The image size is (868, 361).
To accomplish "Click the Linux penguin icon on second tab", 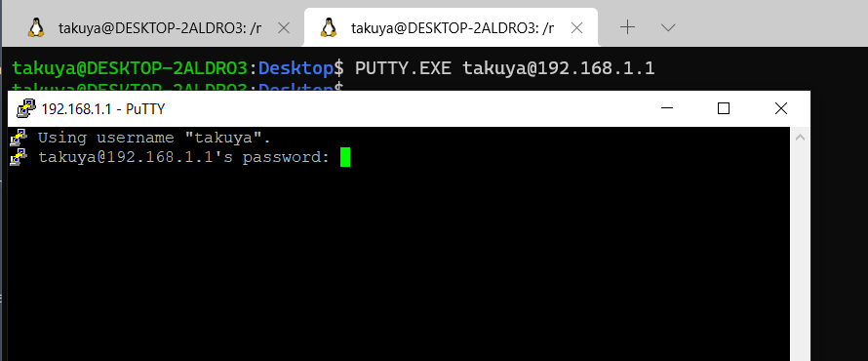I will [329, 27].
